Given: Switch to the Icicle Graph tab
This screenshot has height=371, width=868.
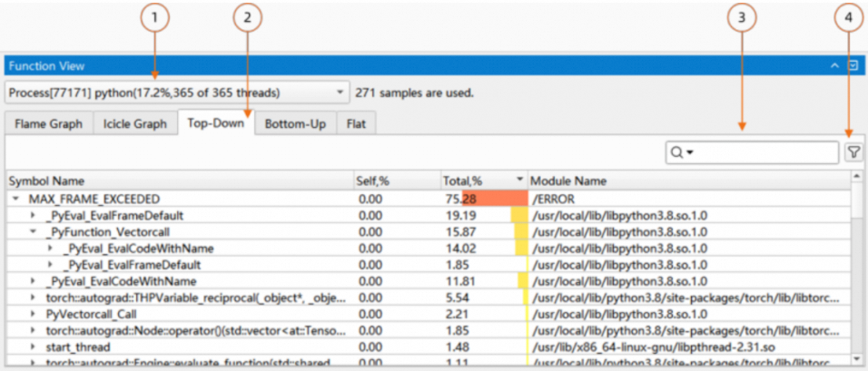Looking at the screenshot, I should [135, 124].
